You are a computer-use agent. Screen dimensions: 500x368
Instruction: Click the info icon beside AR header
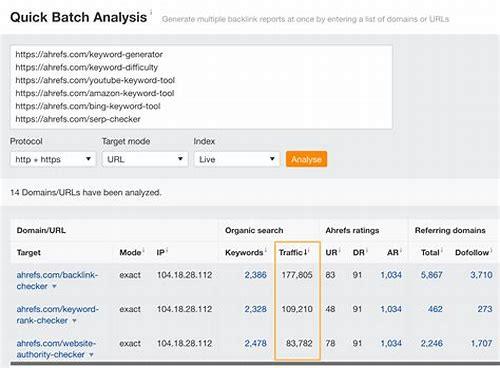coord(401,250)
